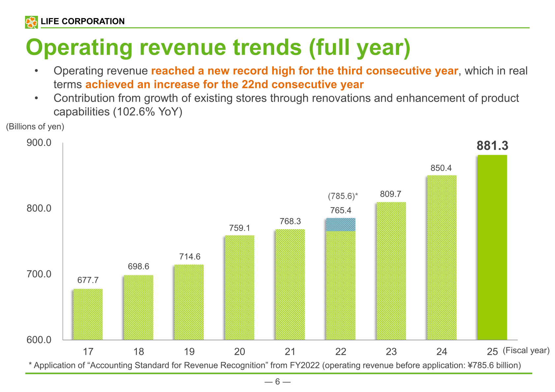Click the x-axis label 20

[x=240, y=352]
